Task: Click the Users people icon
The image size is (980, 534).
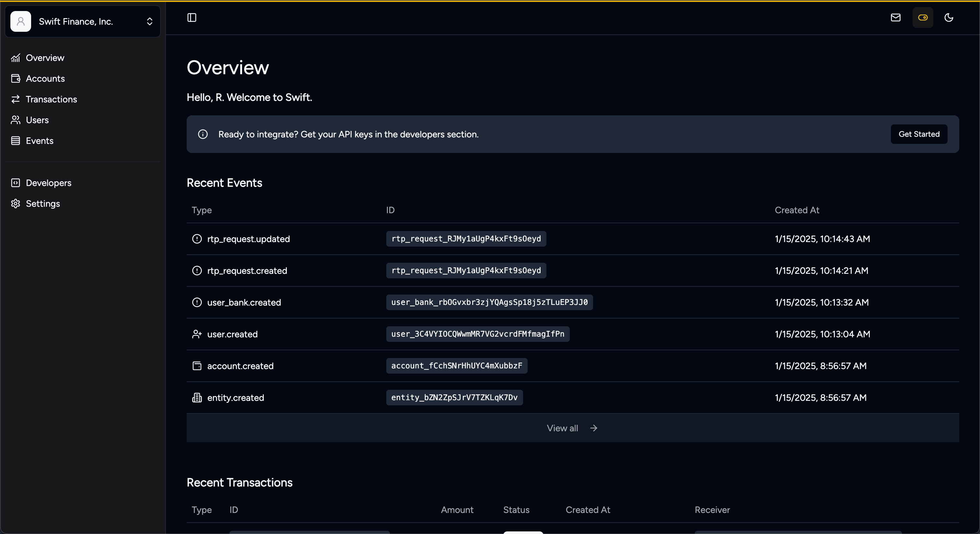Action: pos(16,120)
